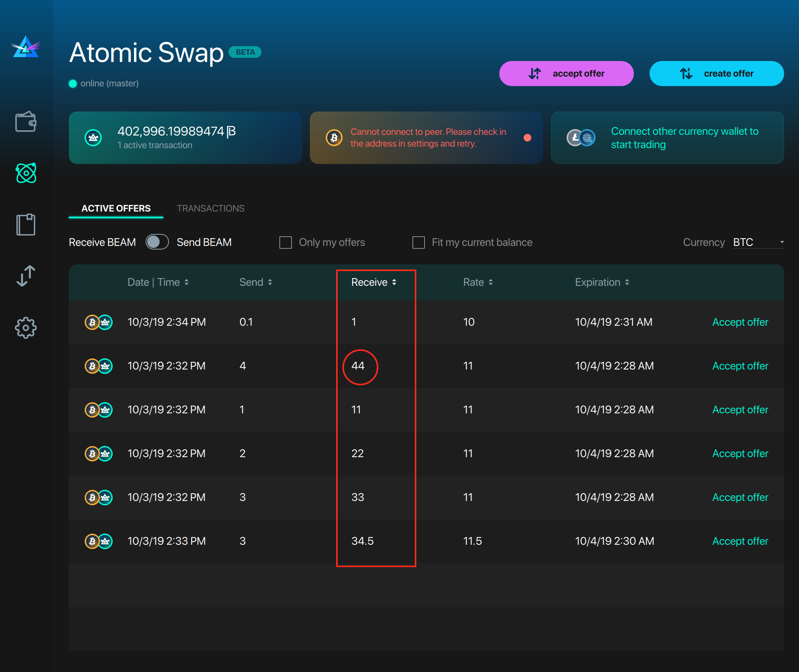Open the send/receive arrows sidebar icon
This screenshot has height=672, width=799.
pos(26,276)
